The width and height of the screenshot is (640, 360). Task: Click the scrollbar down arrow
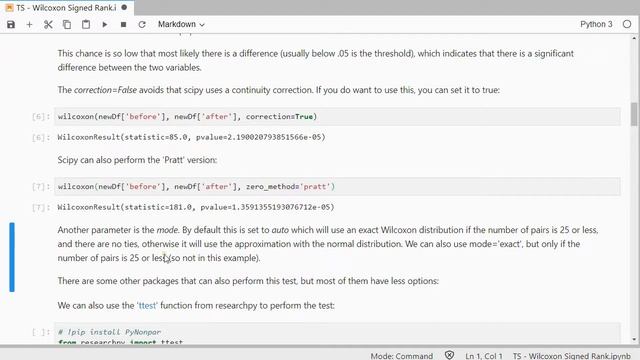coord(634,340)
